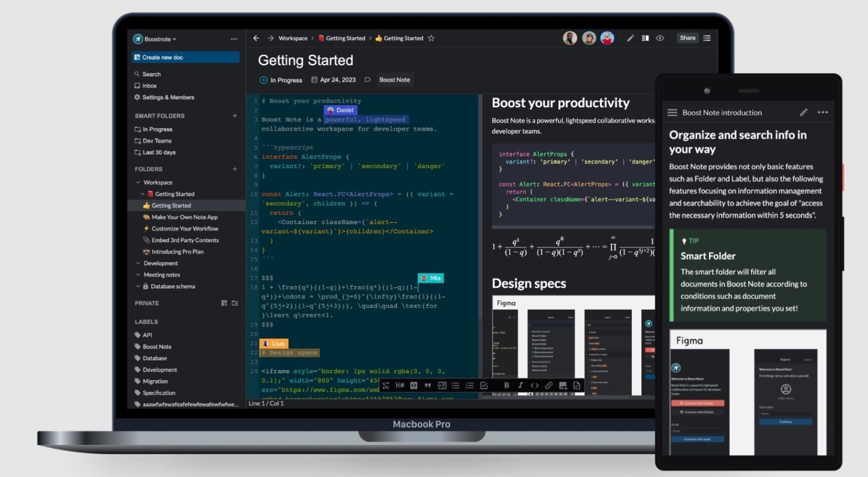Expand the Database schema folder chevron
Viewport: 868px width, 477px height.
tap(138, 286)
